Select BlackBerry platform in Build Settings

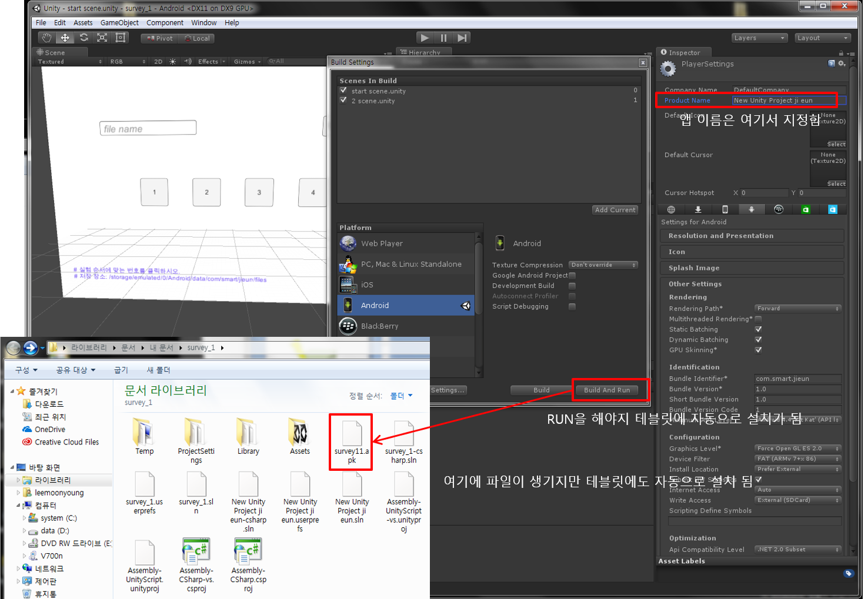coord(406,326)
